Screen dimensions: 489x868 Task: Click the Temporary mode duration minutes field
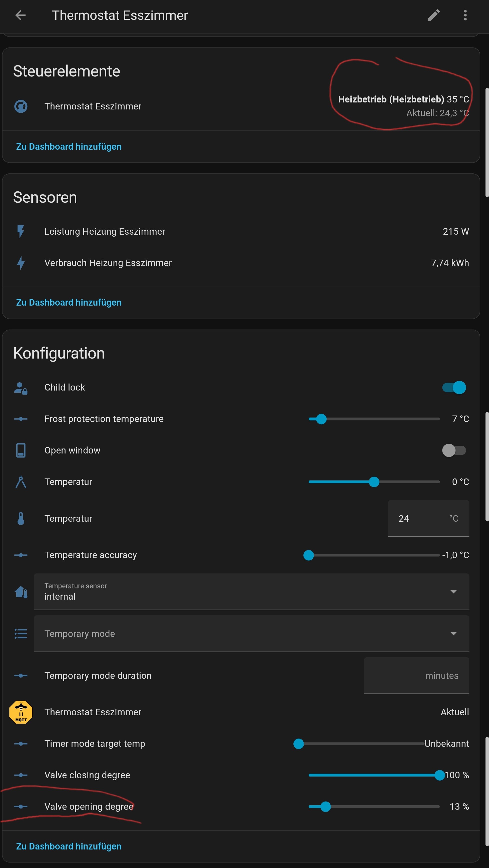click(416, 676)
